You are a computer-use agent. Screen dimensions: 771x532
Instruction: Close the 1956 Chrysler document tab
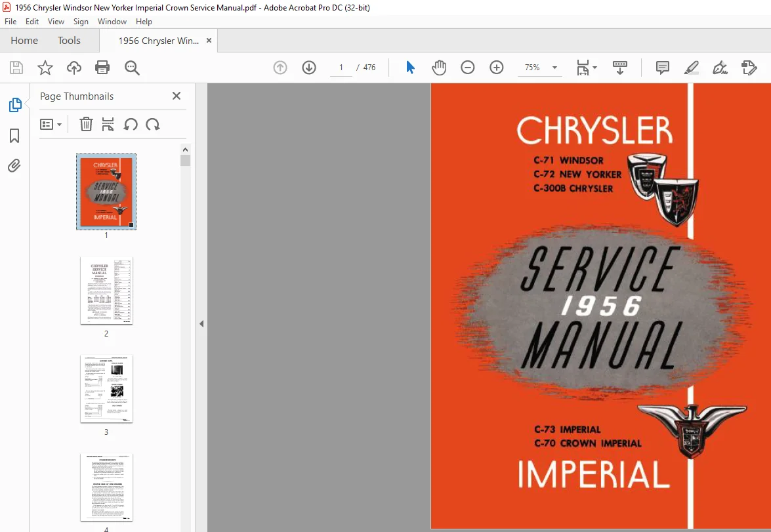pyautogui.click(x=209, y=40)
